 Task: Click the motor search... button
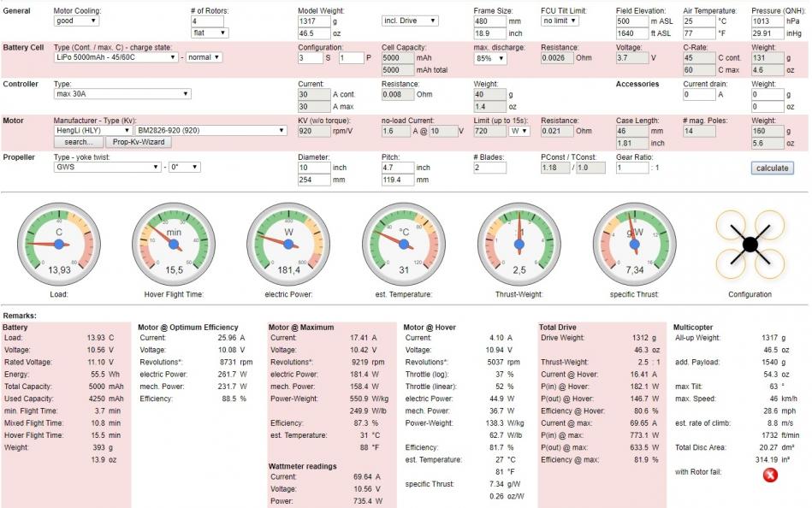77,142
